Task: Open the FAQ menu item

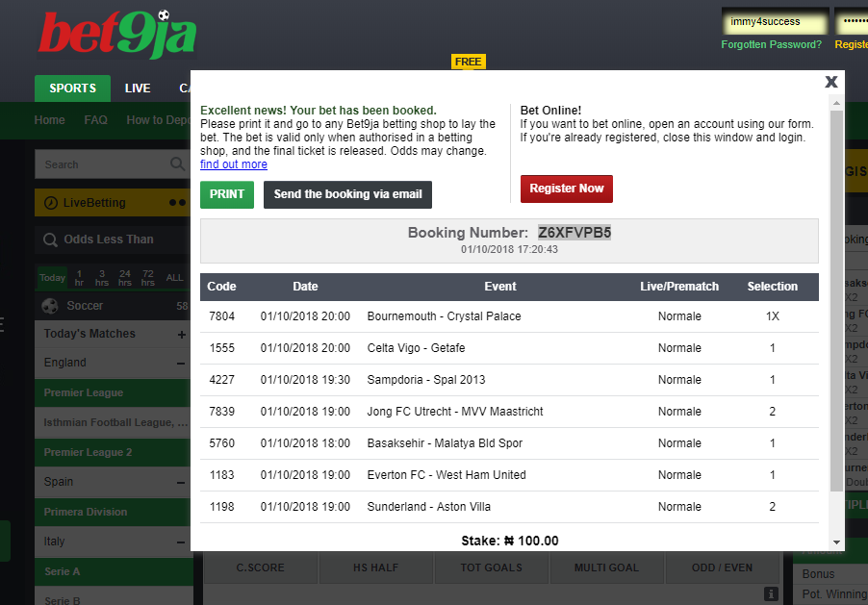Action: (x=96, y=120)
